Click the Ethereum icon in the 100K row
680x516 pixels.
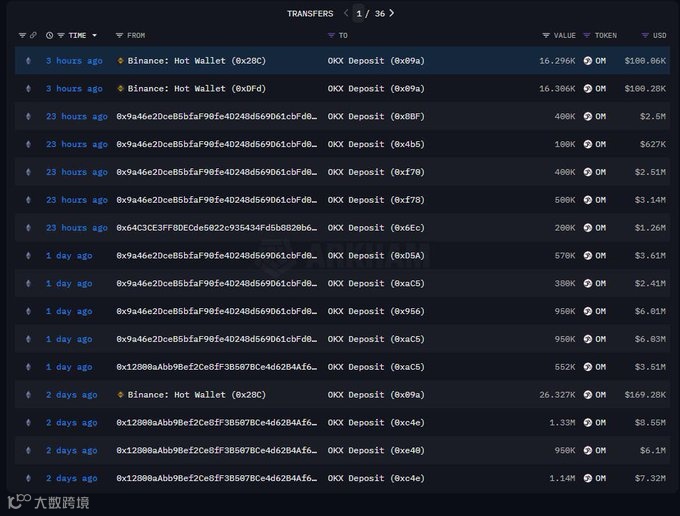[28, 144]
